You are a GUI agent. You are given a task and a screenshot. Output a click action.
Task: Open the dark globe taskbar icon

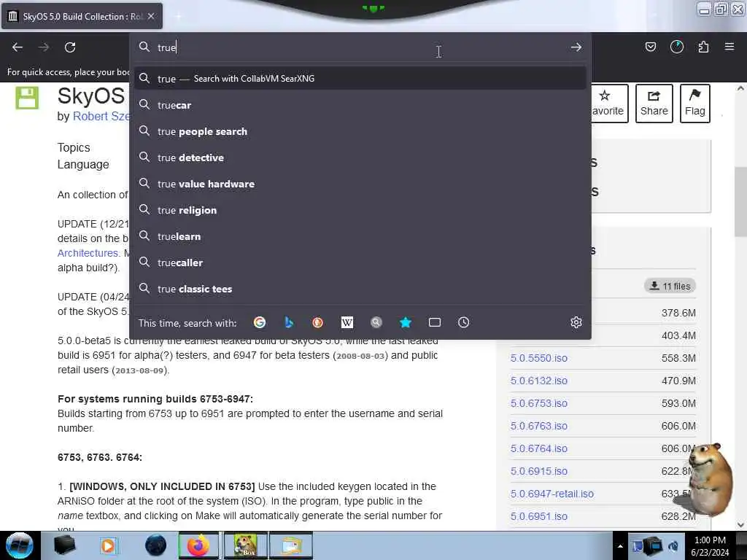point(155,545)
